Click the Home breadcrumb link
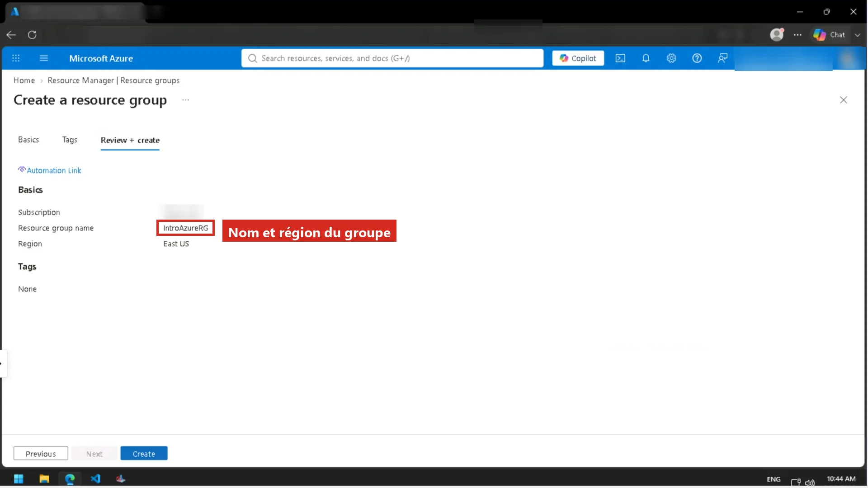The image size is (868, 488). pyautogui.click(x=24, y=80)
